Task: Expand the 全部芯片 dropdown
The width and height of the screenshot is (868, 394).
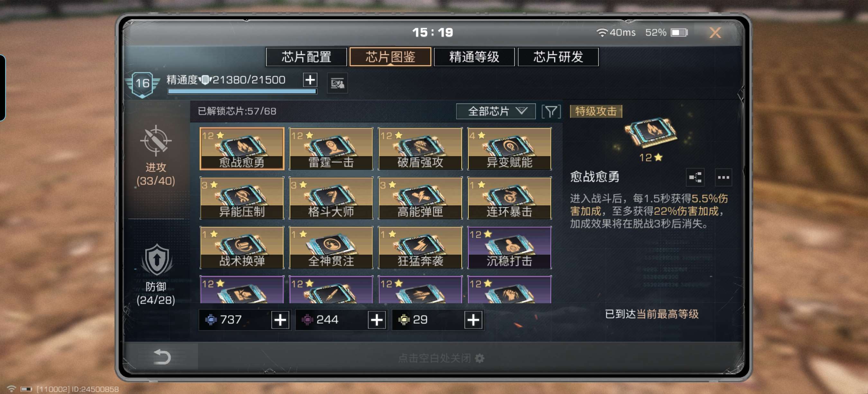Action: (496, 111)
